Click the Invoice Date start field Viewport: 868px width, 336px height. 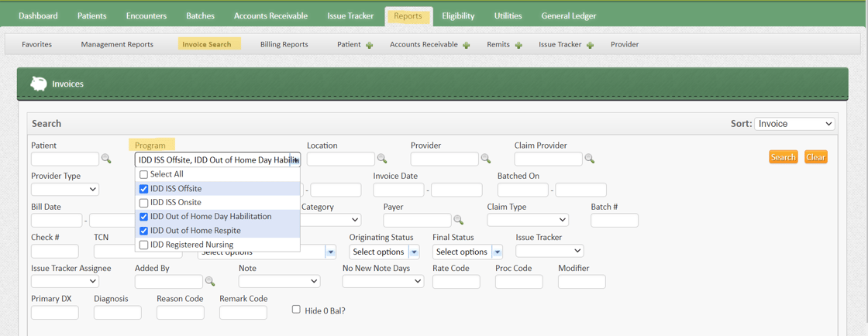398,190
